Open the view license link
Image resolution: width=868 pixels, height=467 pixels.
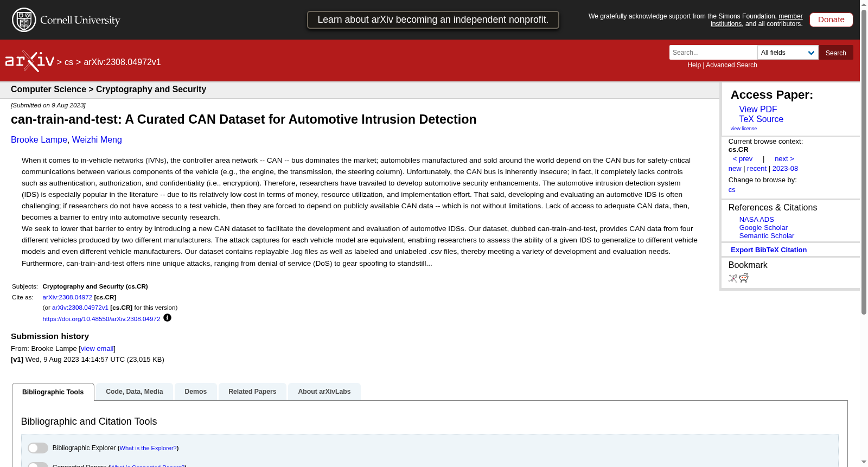[x=744, y=129]
